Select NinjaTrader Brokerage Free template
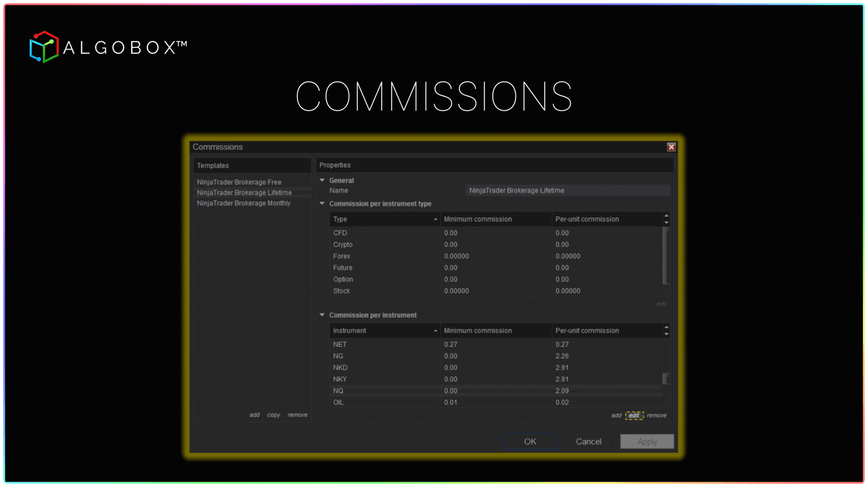Screen dimensions: 868x487 [x=239, y=182]
